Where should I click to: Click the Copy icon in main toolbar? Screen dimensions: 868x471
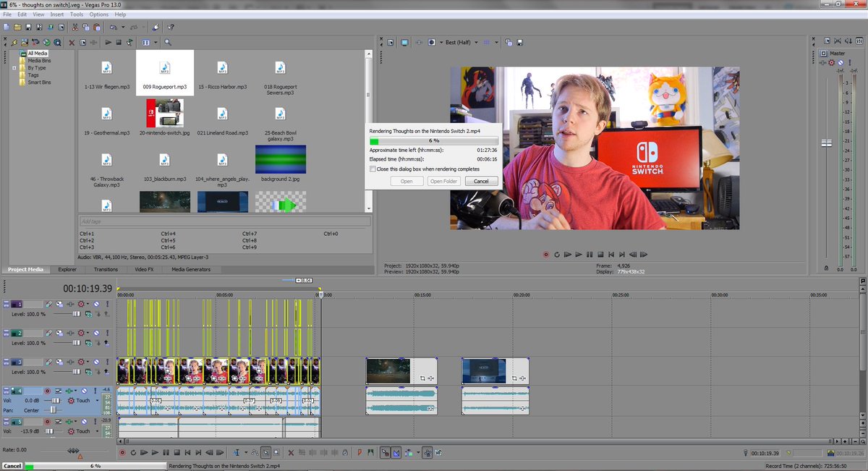(86, 27)
